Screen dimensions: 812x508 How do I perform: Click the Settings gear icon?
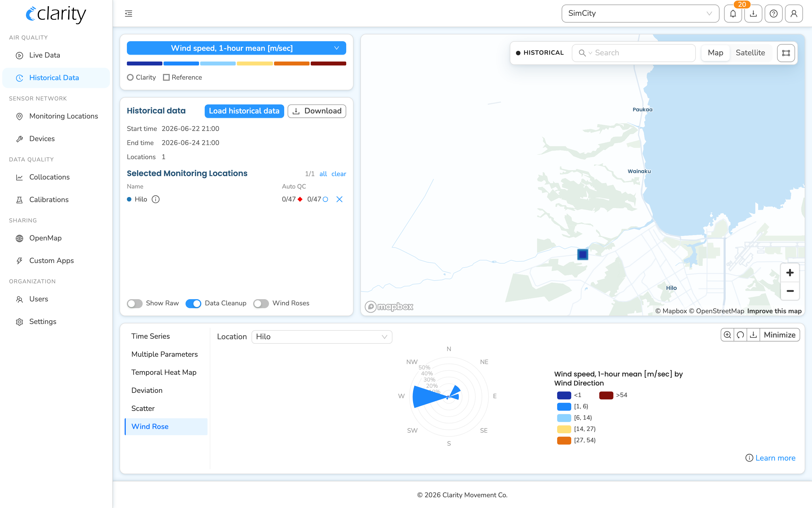(19, 322)
